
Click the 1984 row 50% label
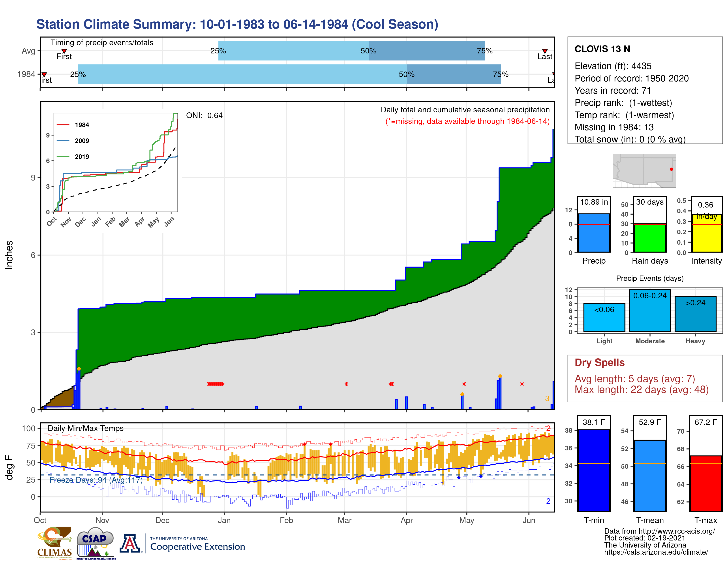[x=406, y=74]
